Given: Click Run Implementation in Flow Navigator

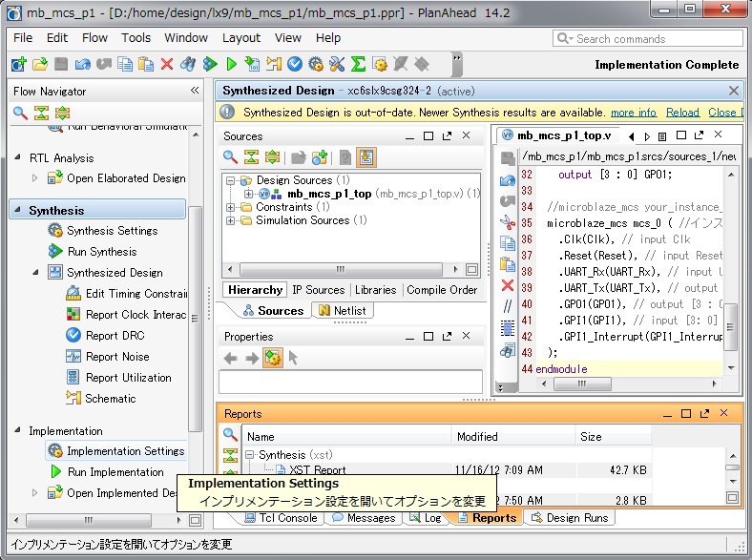Looking at the screenshot, I should pyautogui.click(x=115, y=472).
